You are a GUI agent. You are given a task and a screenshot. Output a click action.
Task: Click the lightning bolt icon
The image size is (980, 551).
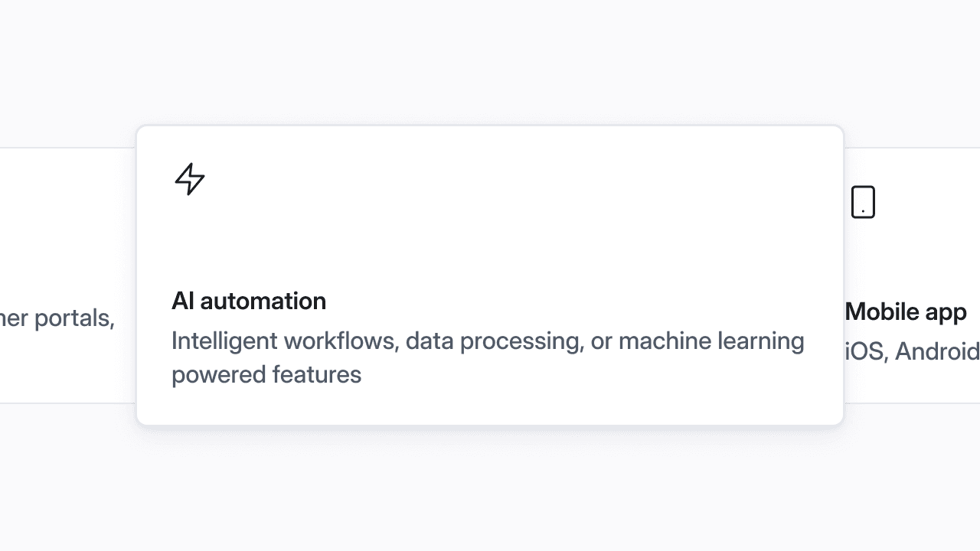[190, 179]
